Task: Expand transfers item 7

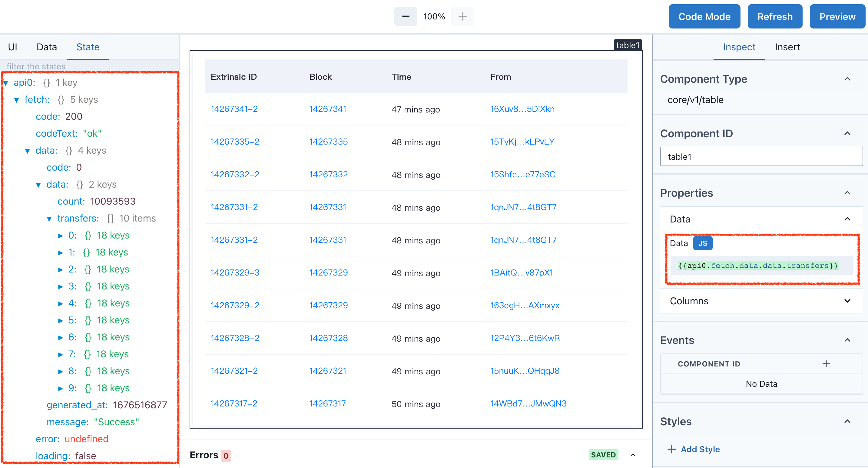Action: pos(60,354)
